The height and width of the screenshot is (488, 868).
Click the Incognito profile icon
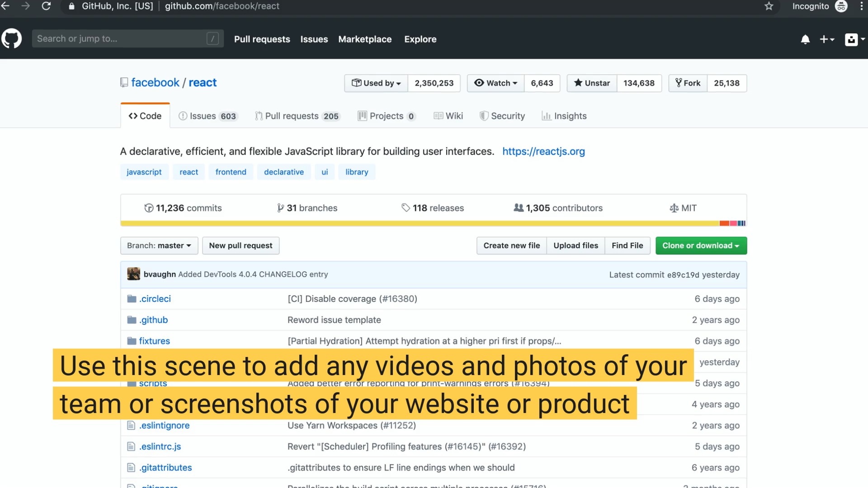click(x=841, y=6)
